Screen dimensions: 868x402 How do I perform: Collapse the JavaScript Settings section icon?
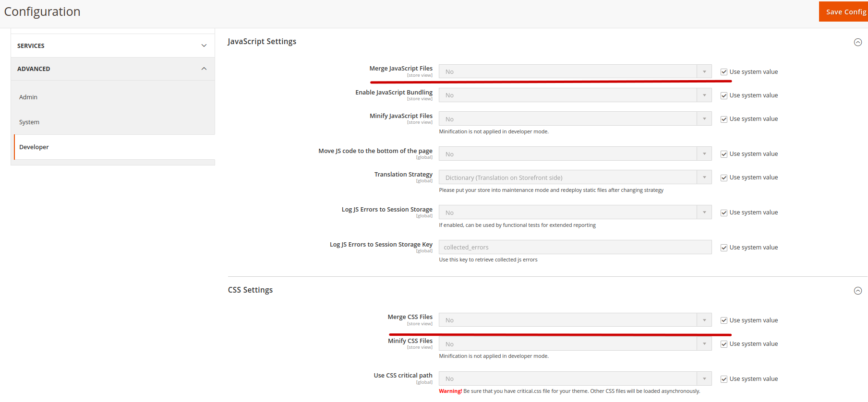[857, 42]
